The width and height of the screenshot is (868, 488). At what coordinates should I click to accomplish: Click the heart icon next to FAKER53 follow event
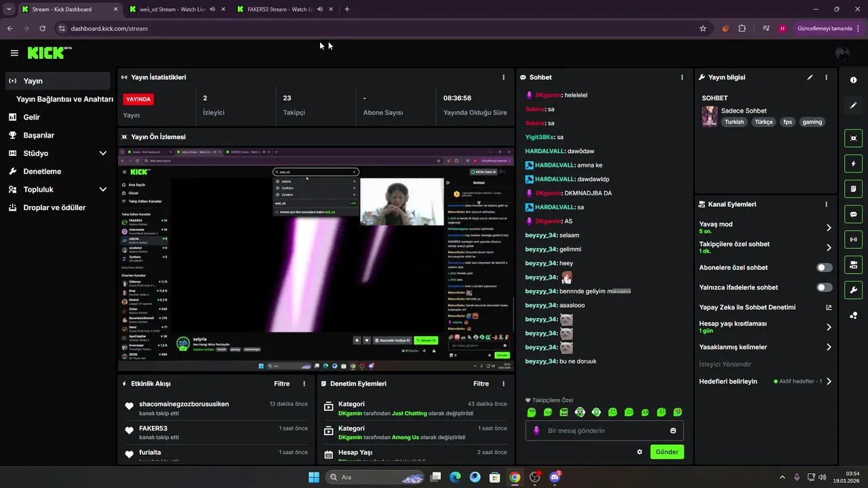(x=130, y=430)
